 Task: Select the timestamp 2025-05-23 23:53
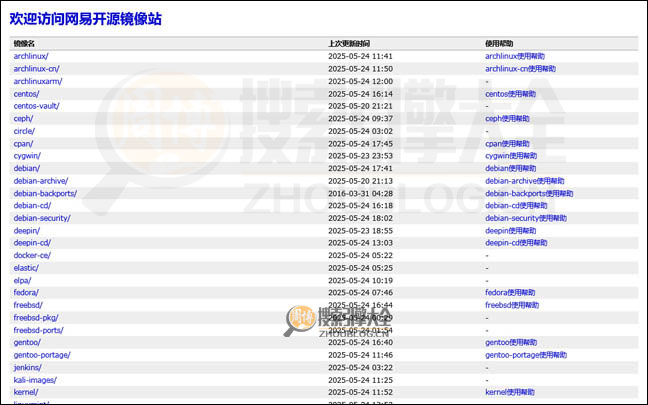click(360, 156)
